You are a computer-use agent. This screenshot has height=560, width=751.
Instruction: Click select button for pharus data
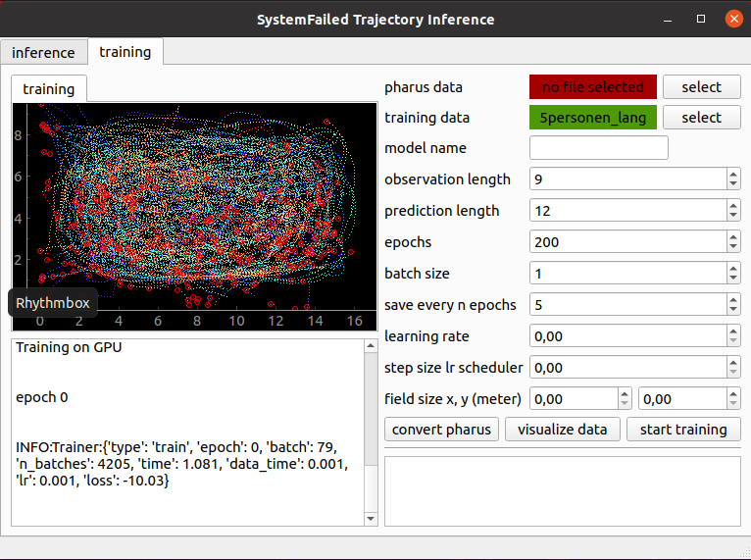pyautogui.click(x=701, y=87)
